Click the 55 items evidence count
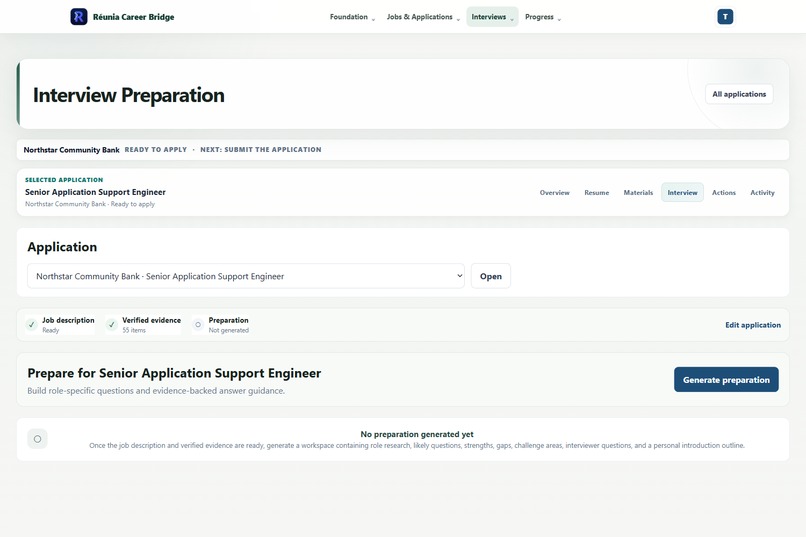 tap(134, 330)
